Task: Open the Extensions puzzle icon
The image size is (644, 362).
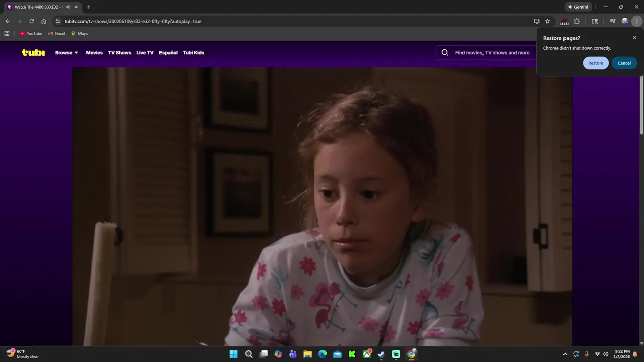Action: 577,21
